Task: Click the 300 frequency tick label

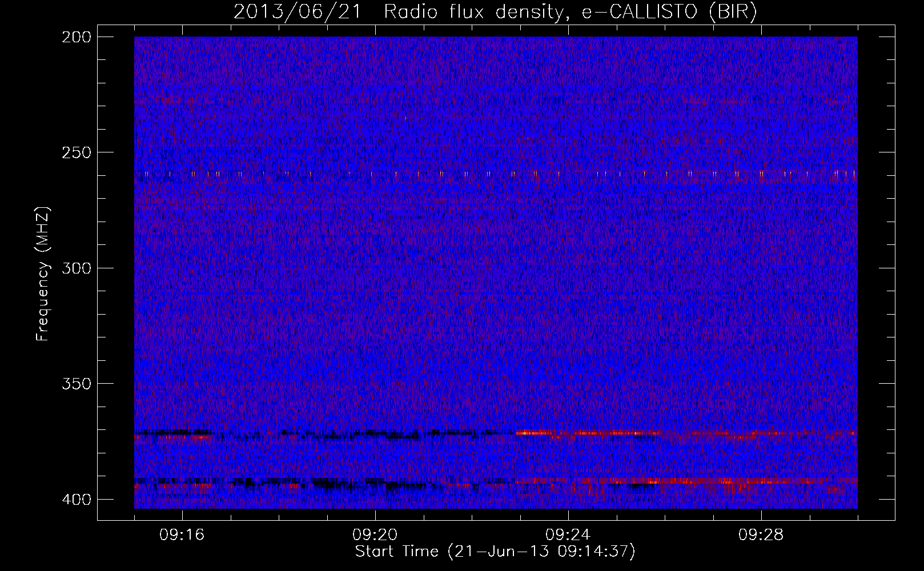Action: 76,268
